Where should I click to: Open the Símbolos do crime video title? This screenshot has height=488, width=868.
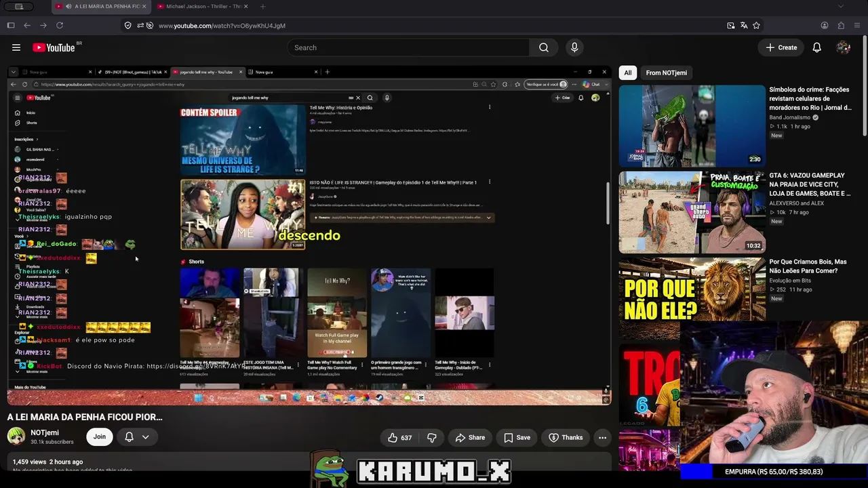(810, 98)
